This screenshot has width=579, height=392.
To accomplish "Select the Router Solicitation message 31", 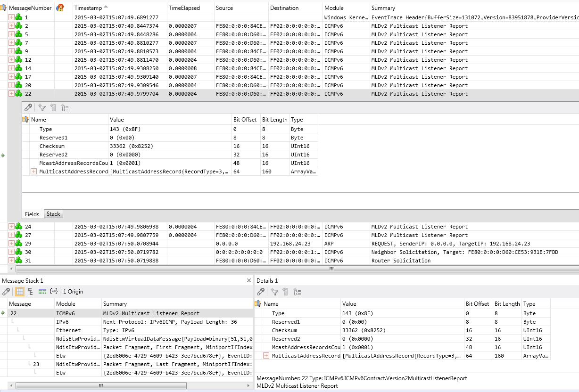I will [x=293, y=261].
